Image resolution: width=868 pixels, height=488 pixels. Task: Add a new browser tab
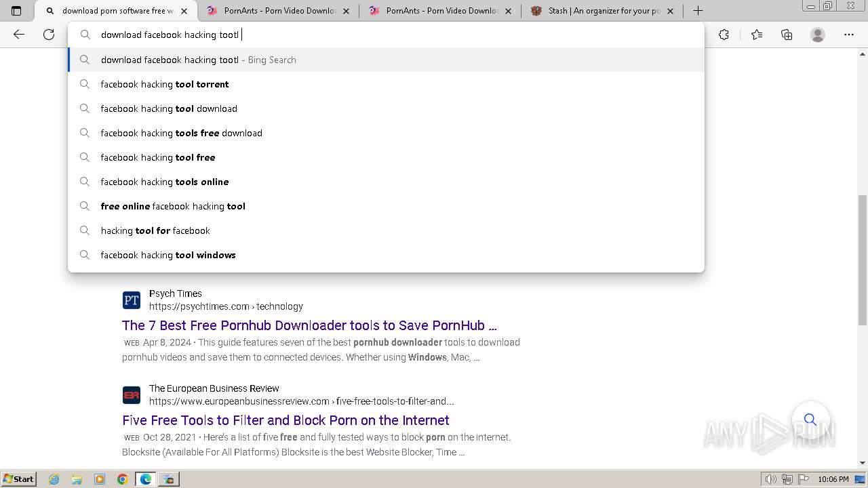[x=698, y=11]
